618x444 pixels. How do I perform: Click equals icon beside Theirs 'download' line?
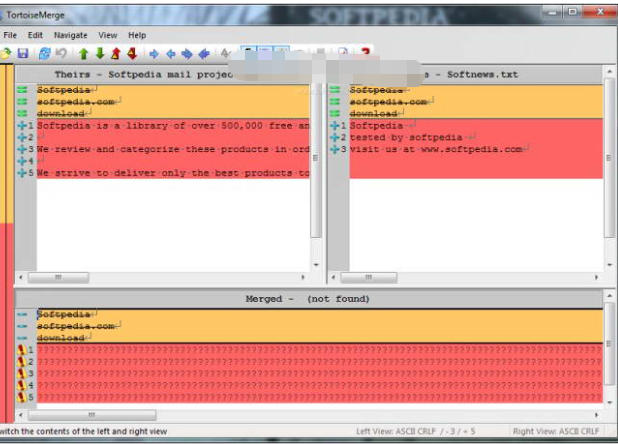22,113
